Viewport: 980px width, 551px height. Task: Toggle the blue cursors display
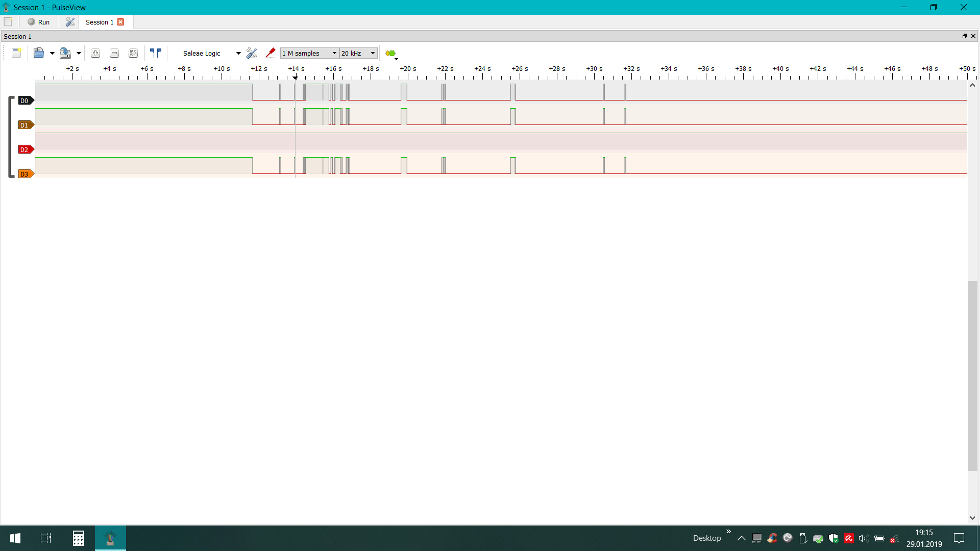click(156, 53)
